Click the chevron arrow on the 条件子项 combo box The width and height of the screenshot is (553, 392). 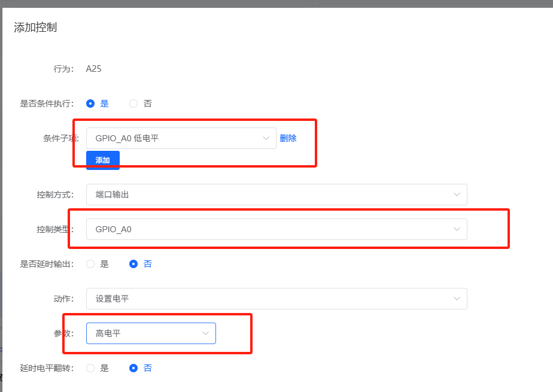coord(266,138)
